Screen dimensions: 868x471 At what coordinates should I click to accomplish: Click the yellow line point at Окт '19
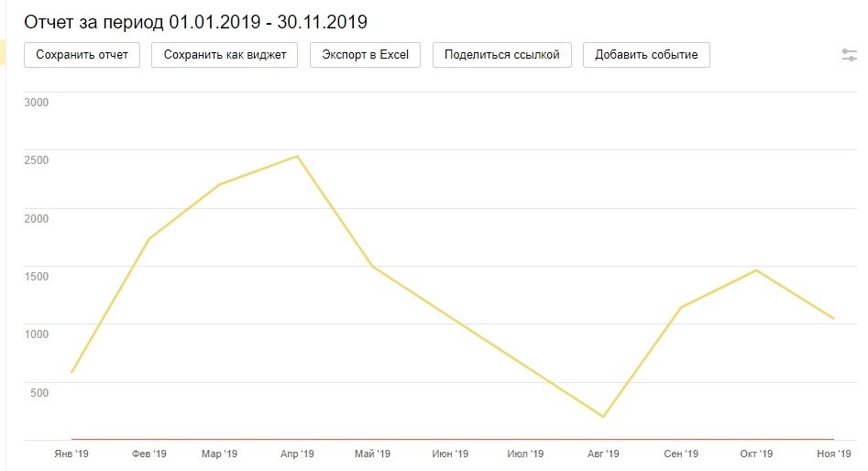point(756,269)
